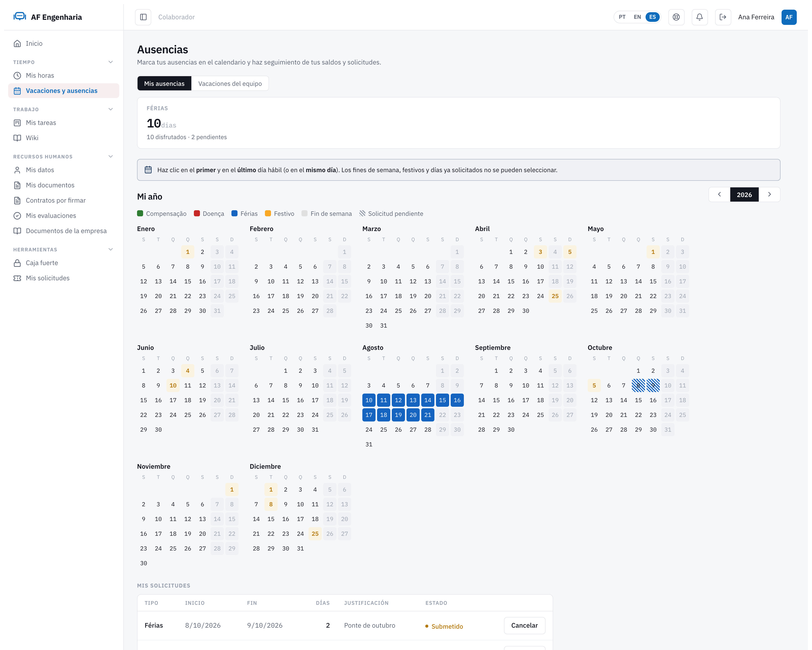812x650 pixels.
Task: Collapse the TRABAJO section
Action: (111, 109)
